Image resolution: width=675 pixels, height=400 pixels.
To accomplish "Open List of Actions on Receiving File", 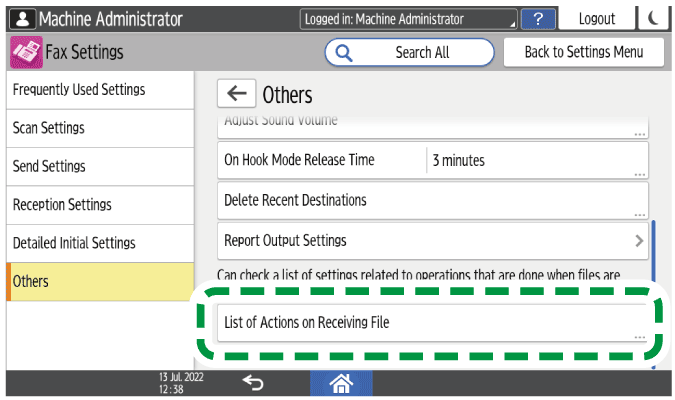I will point(433,323).
